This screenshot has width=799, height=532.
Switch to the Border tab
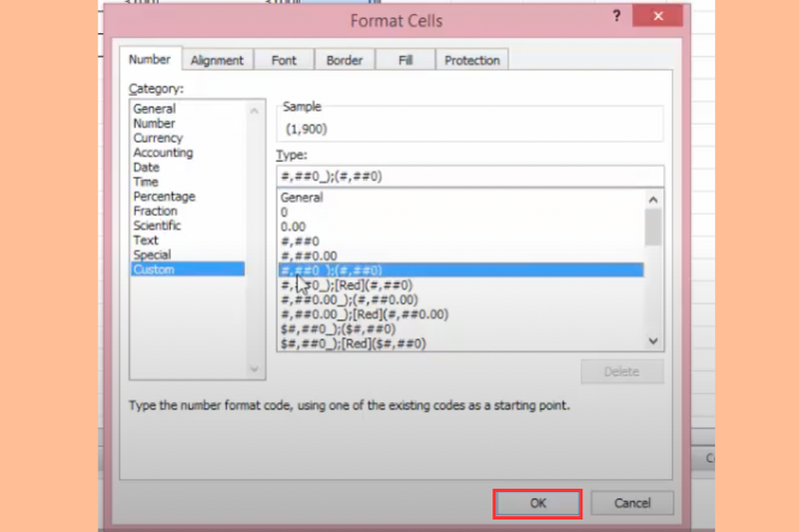(345, 60)
